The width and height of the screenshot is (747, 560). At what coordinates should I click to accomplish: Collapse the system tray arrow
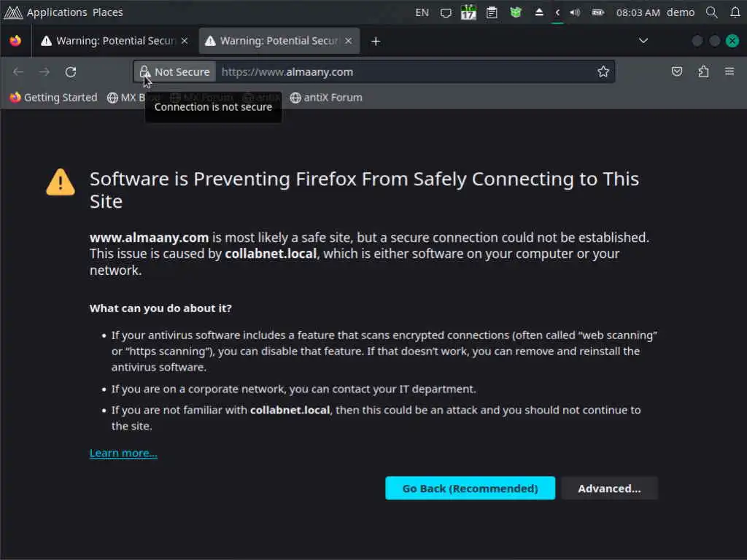557,13
